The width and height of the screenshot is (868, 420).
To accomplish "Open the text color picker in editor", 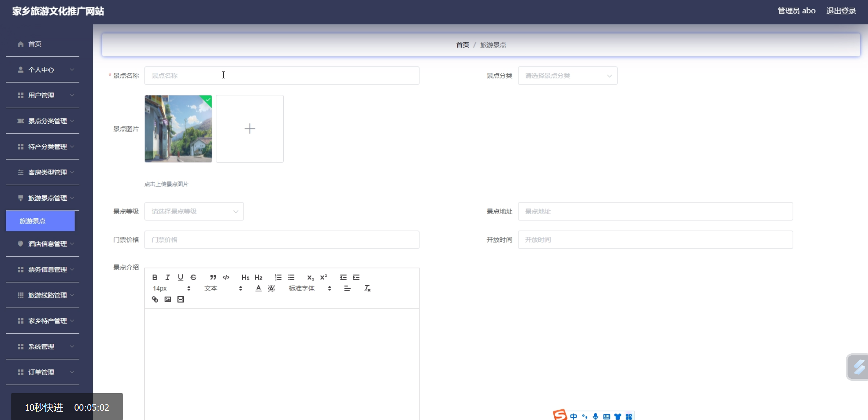I will (x=258, y=288).
